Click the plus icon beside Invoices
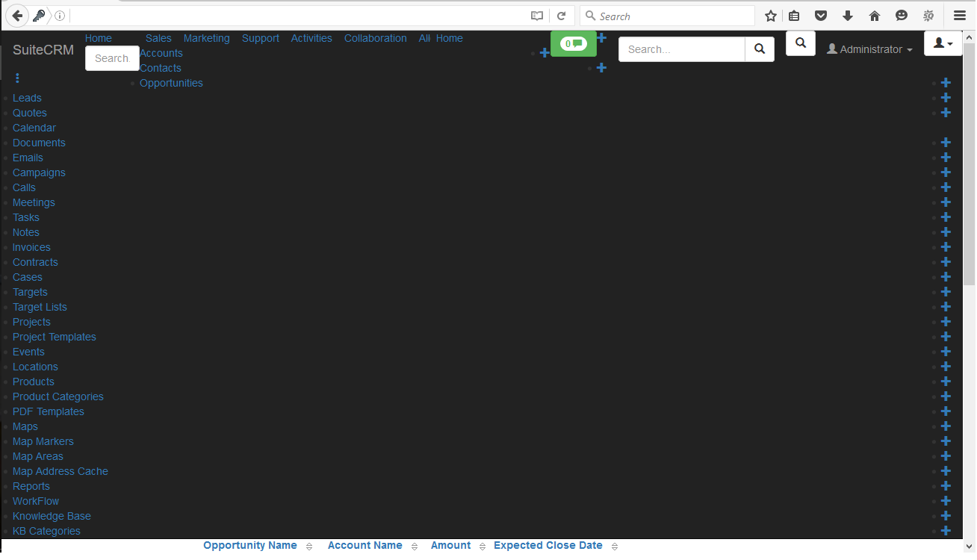This screenshot has width=977, height=560. pos(946,247)
